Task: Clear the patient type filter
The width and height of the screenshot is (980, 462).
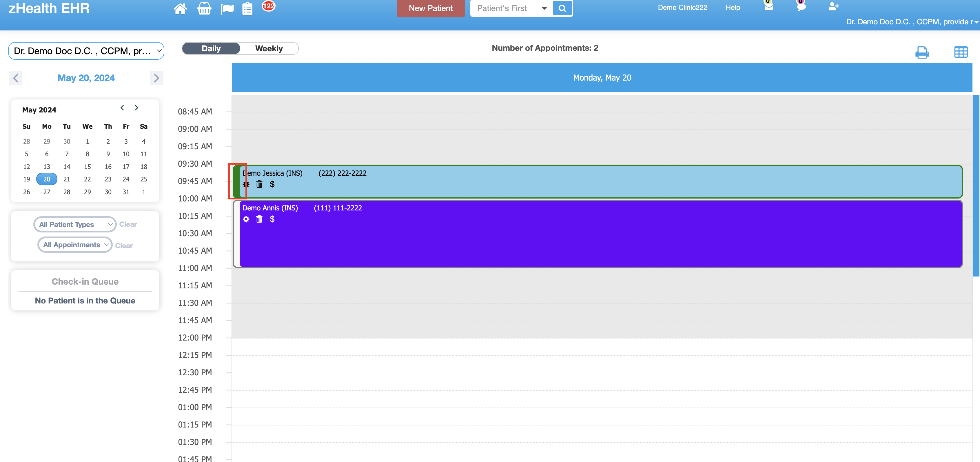Action: tap(128, 225)
